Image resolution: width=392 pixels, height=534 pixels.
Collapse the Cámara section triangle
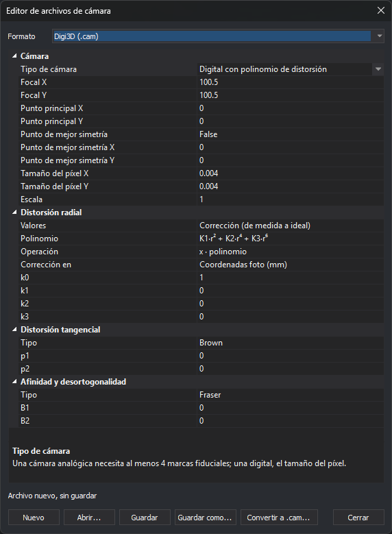tap(14, 56)
